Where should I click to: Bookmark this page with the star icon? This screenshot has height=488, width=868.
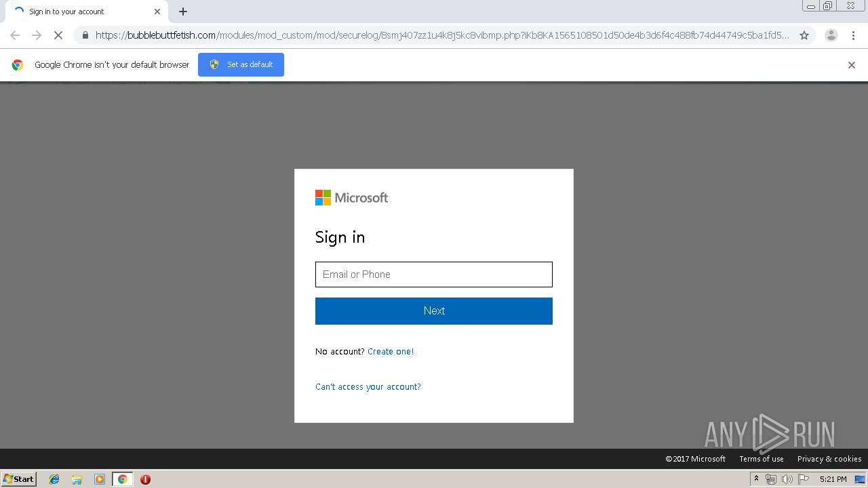(804, 35)
